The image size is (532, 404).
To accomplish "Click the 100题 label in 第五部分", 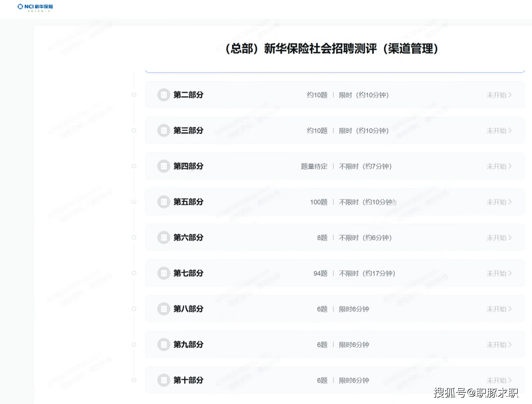I will (x=319, y=202).
